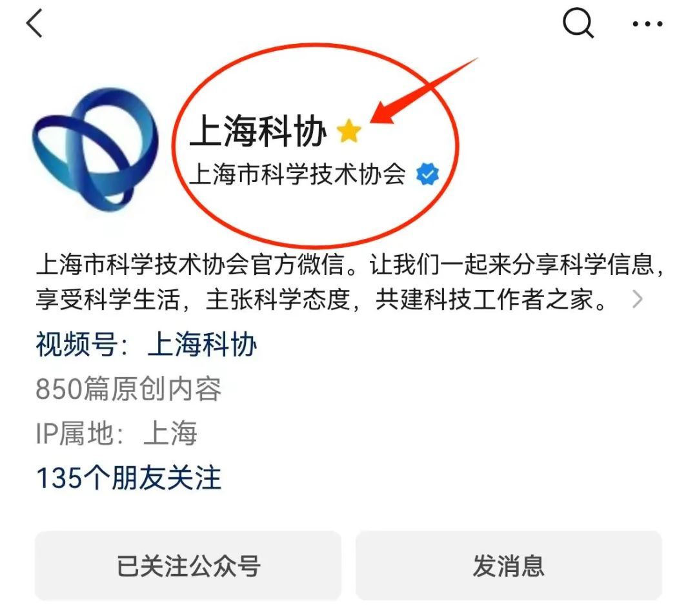697x616 pixels.
Task: Tap the 上海市科学技术协会 verified entity name
Action: tap(298, 174)
